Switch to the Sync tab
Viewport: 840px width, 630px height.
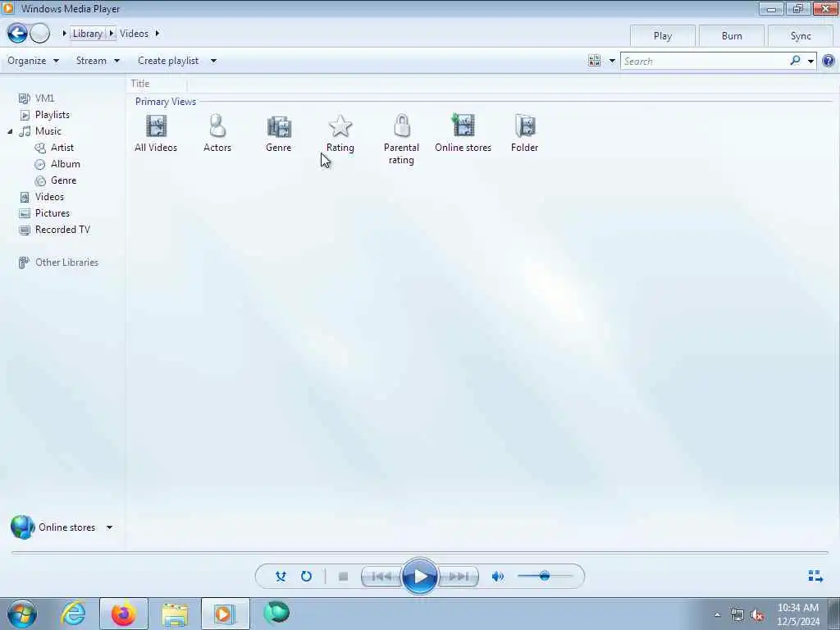point(801,36)
